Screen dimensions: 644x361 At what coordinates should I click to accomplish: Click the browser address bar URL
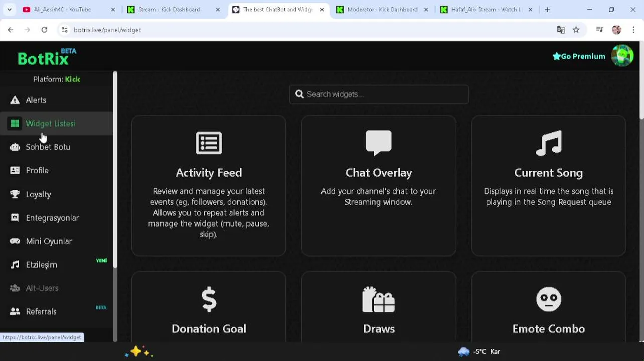(107, 30)
